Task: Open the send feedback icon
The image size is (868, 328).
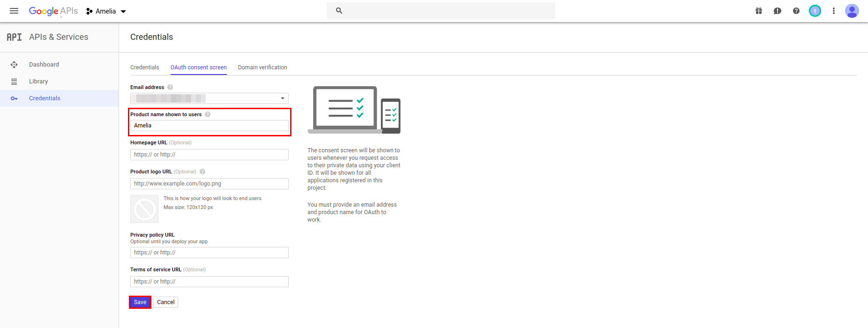Action: pyautogui.click(x=778, y=11)
